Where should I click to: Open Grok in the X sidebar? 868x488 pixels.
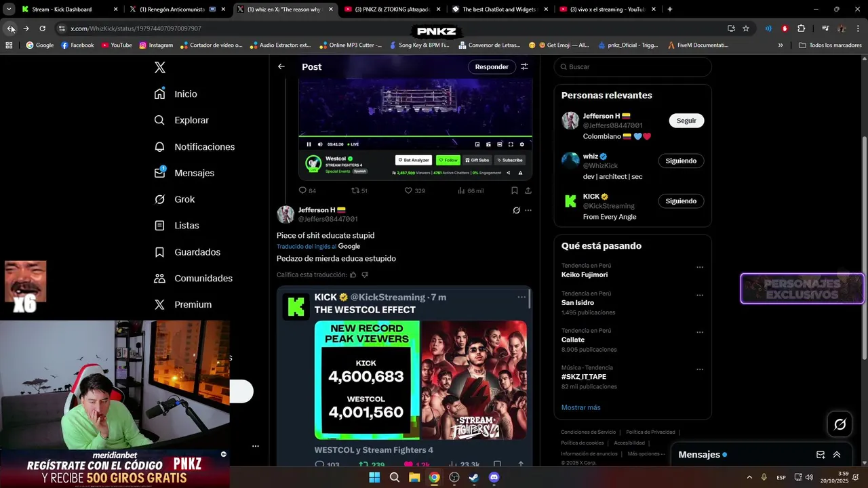[174, 199]
